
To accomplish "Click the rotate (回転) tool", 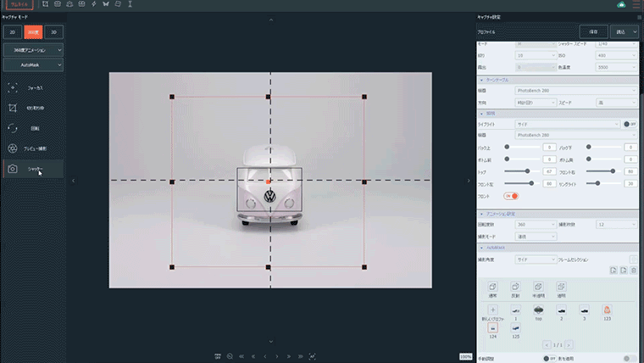I will (33, 128).
